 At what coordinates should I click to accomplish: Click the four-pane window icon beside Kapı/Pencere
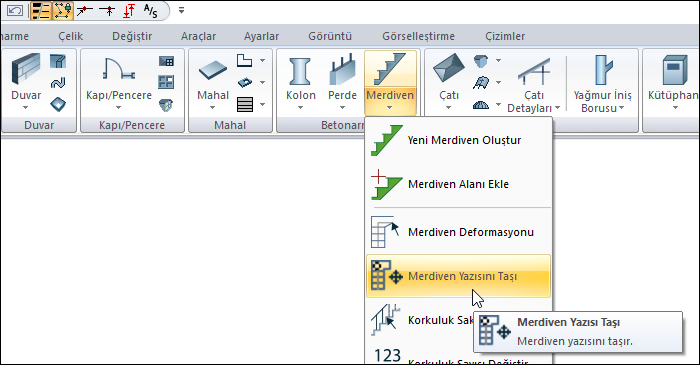[166, 82]
